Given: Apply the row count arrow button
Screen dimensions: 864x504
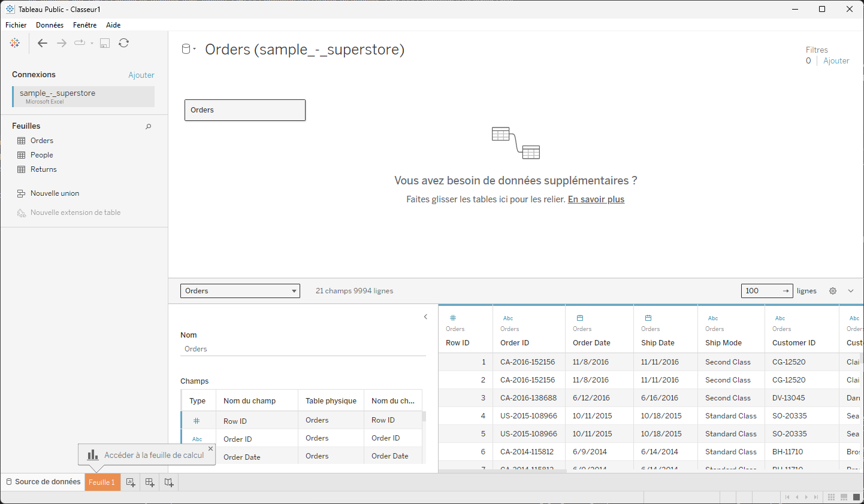Looking at the screenshot, I should [x=786, y=291].
